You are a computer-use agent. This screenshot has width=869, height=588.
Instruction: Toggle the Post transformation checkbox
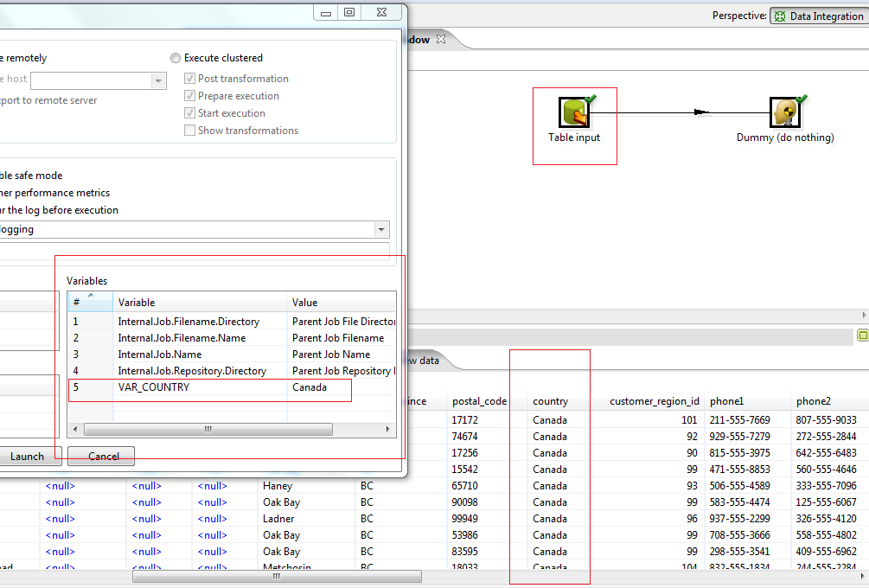[x=188, y=78]
